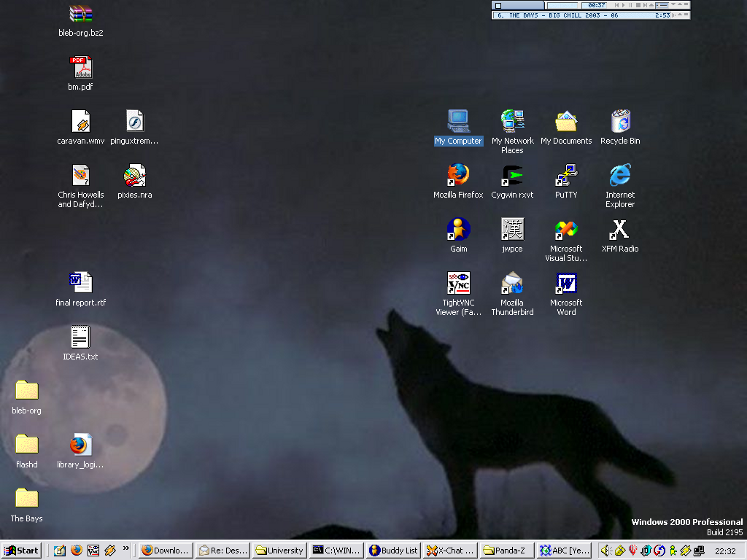Expand the Quick Launch overflow chevron
The image size is (747, 560).
[126, 548]
